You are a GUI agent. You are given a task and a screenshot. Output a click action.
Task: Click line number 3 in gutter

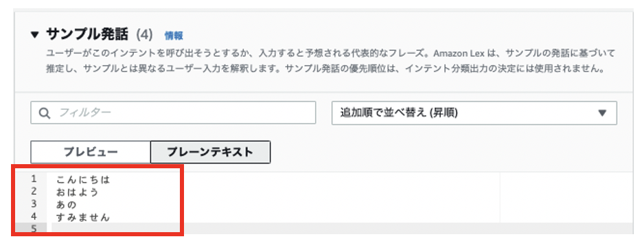(x=34, y=204)
